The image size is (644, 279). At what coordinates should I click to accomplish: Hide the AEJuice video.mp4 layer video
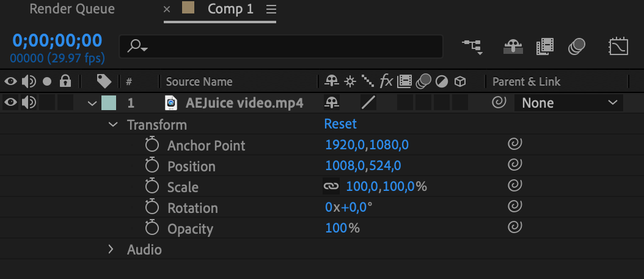click(x=10, y=103)
